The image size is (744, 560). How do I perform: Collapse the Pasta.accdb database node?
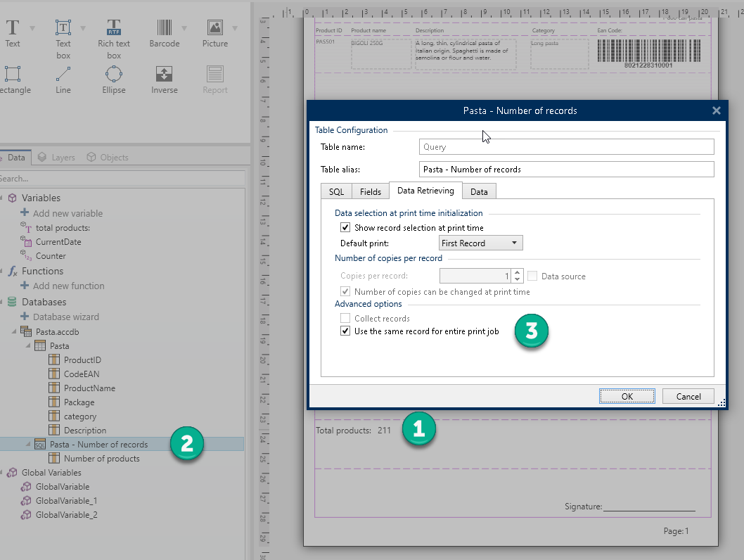point(15,331)
